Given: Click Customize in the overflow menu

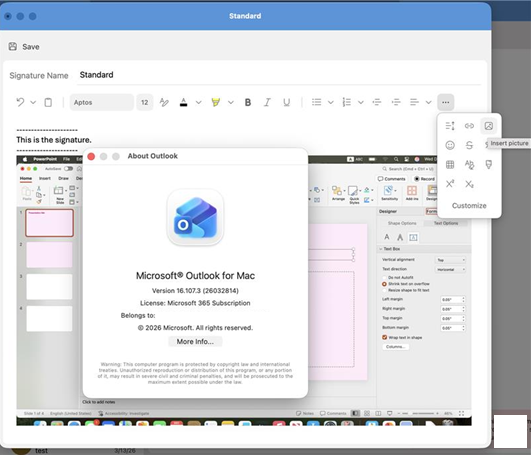Looking at the screenshot, I should [469, 206].
